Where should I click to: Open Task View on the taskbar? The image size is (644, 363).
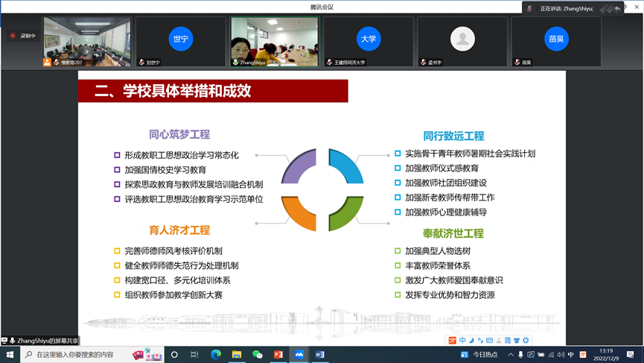194,355
